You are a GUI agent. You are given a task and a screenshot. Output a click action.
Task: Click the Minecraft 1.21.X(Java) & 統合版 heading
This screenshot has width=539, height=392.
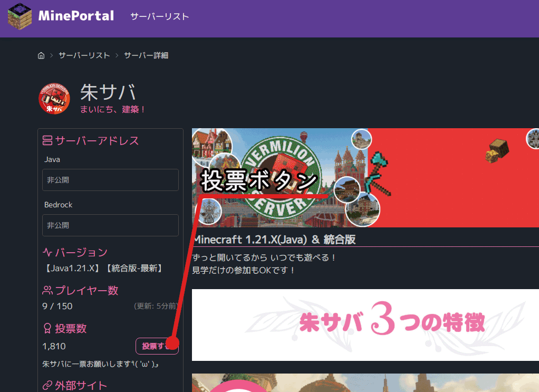274,240
